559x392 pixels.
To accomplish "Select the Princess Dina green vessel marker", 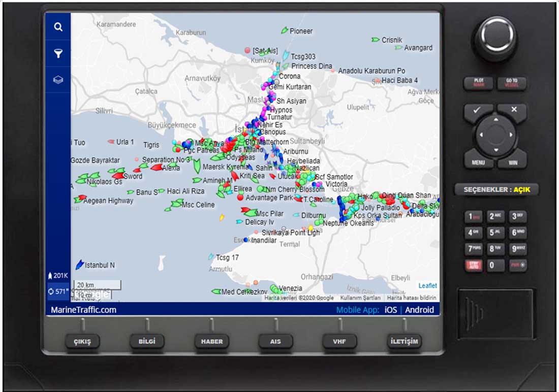I will (286, 66).
